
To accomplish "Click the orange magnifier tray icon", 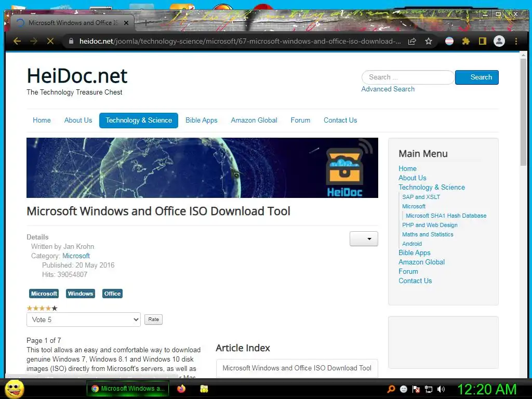I will (x=391, y=389).
